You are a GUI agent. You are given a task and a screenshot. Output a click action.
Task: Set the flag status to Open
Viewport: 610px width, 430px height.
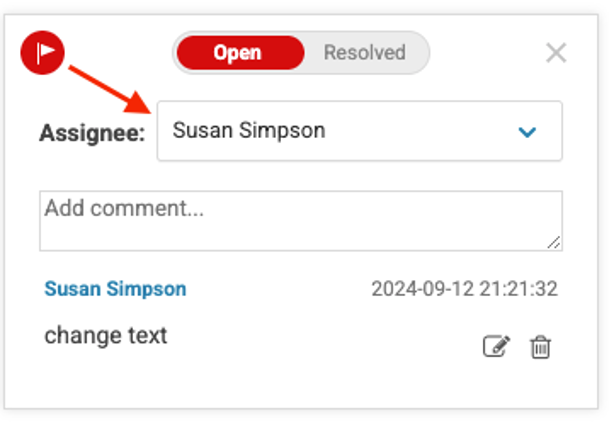point(238,53)
